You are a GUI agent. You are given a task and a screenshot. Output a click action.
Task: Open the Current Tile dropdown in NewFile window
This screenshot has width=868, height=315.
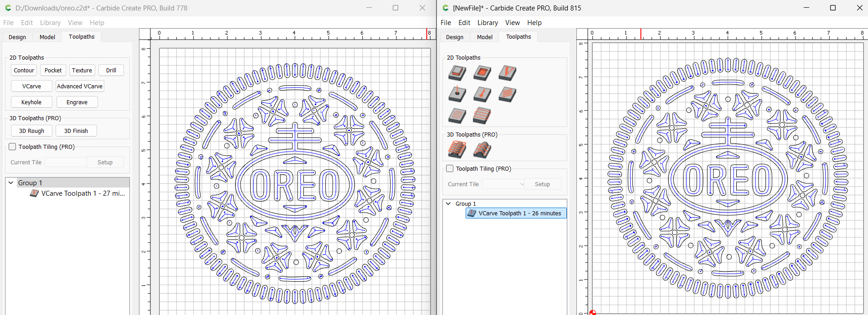[503, 184]
